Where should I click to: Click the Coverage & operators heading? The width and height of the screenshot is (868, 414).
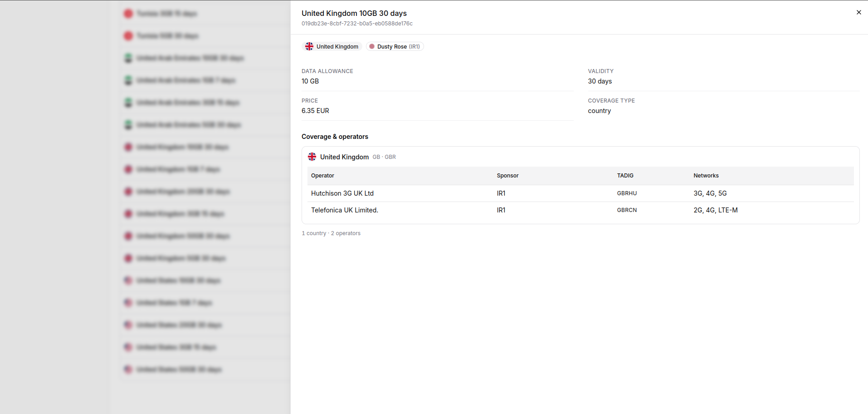click(x=335, y=137)
